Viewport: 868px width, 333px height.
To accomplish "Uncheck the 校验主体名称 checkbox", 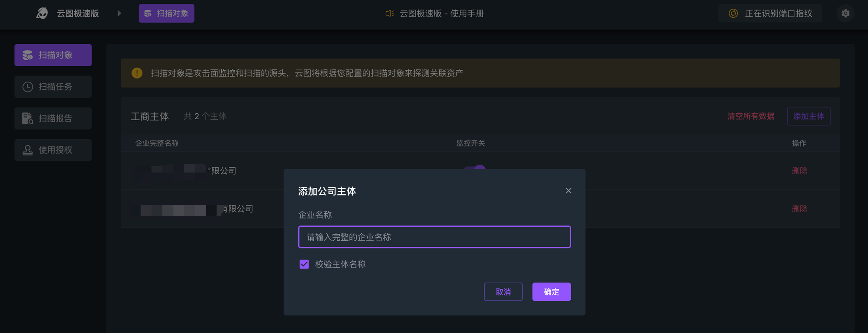I will coord(304,264).
